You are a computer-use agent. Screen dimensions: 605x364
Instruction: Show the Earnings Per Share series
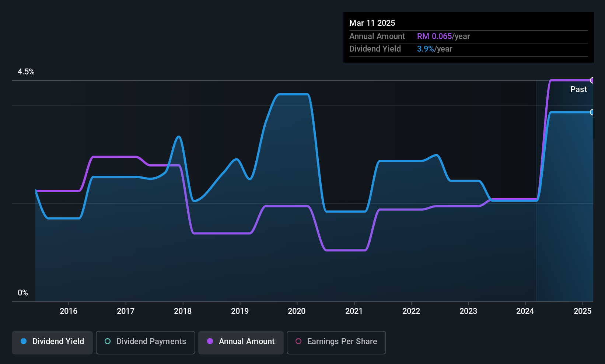336,342
